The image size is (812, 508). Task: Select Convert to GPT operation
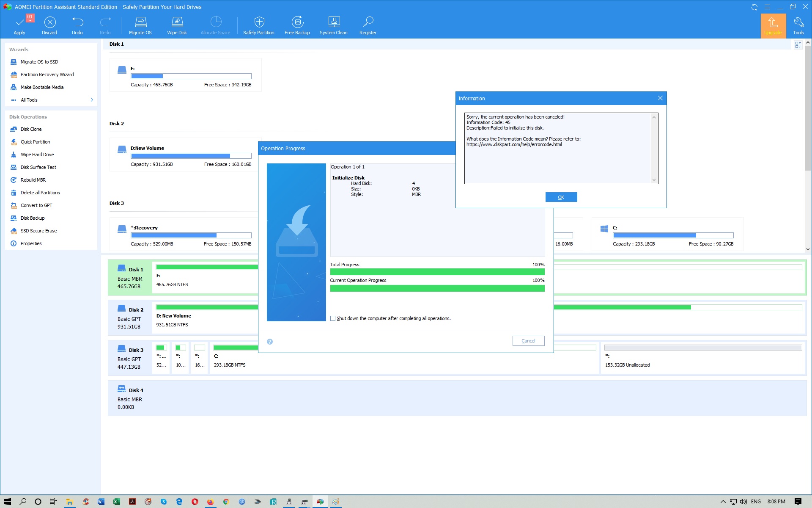click(x=36, y=205)
